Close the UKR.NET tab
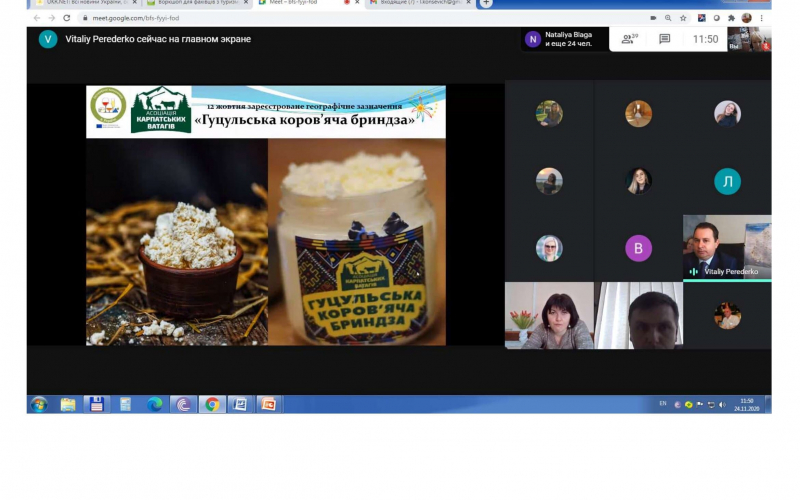This screenshot has width=800, height=500. [x=134, y=3]
